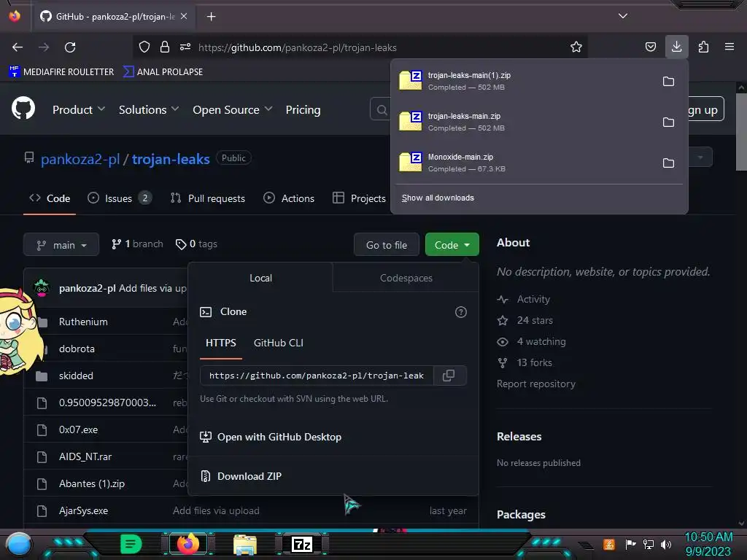
Task: Reload the current page
Action: [70, 47]
